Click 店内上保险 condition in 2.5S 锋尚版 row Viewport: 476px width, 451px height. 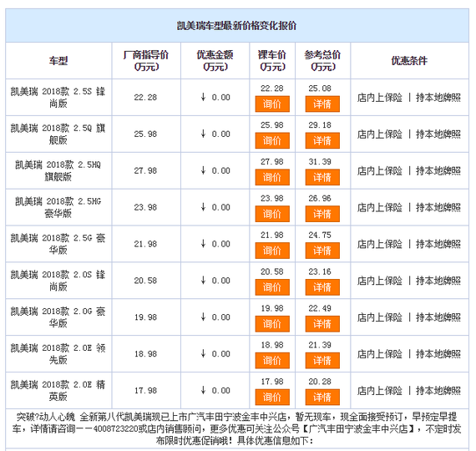379,98
